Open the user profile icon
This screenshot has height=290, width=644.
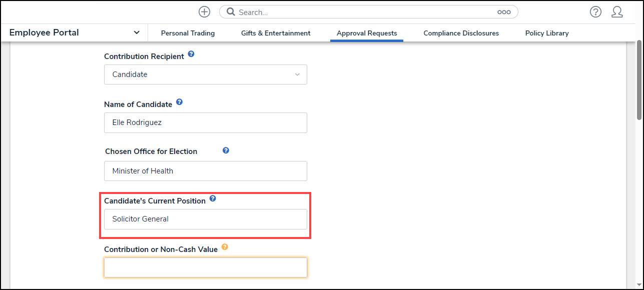617,12
